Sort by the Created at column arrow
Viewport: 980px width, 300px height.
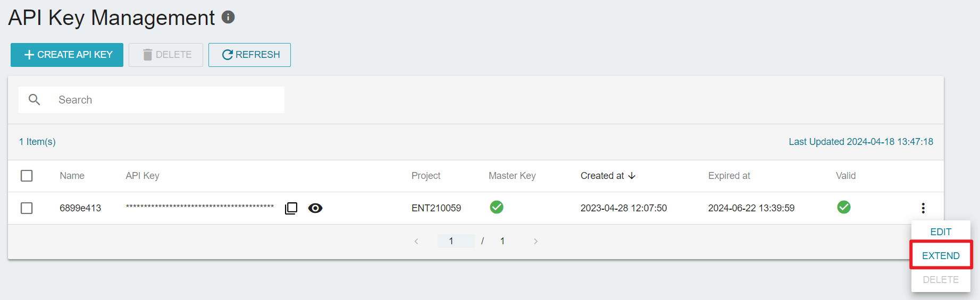[x=632, y=176]
